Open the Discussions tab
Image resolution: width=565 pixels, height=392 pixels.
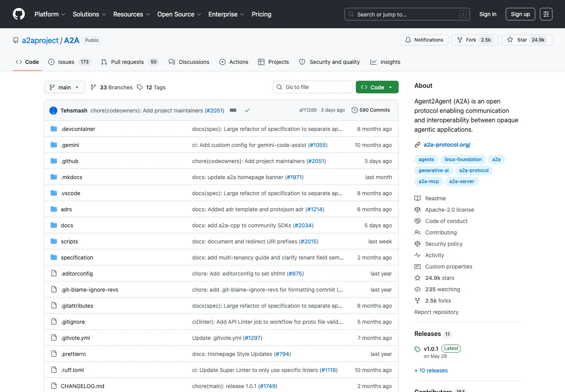189,62
